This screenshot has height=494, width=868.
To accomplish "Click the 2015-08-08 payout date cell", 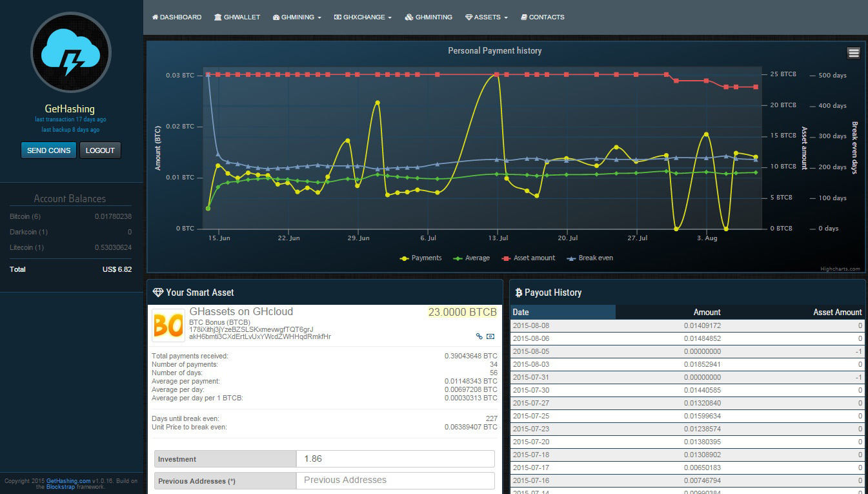I will point(531,326).
